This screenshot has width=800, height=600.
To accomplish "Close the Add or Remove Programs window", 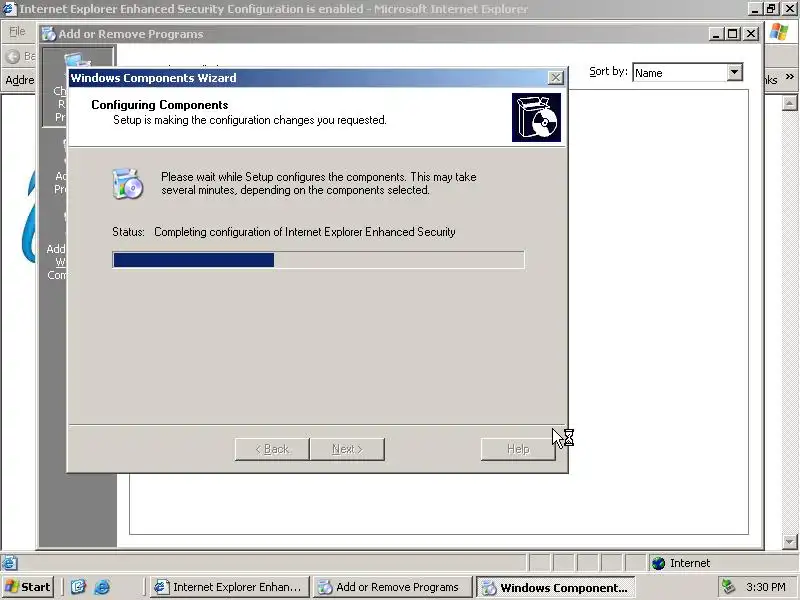I will point(751,34).
